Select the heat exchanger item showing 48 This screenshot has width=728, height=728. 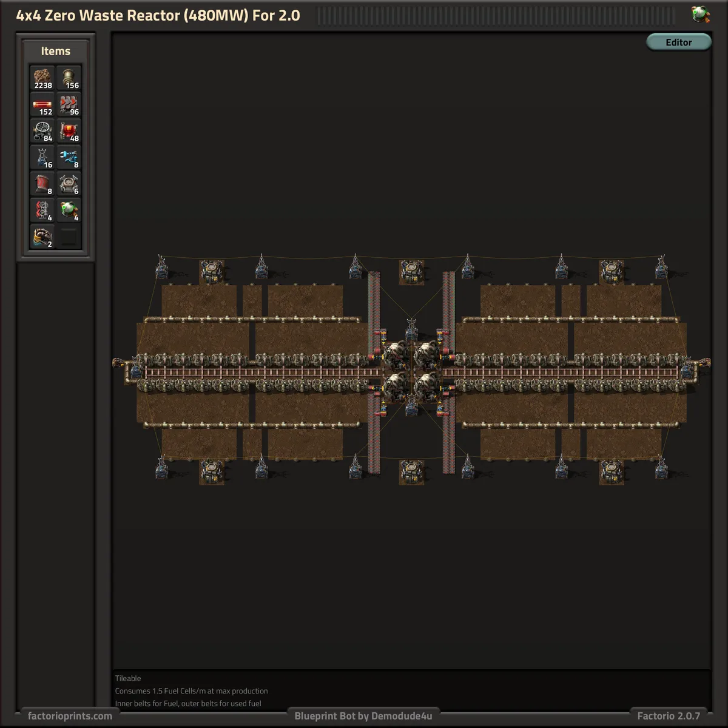pyautogui.click(x=69, y=131)
